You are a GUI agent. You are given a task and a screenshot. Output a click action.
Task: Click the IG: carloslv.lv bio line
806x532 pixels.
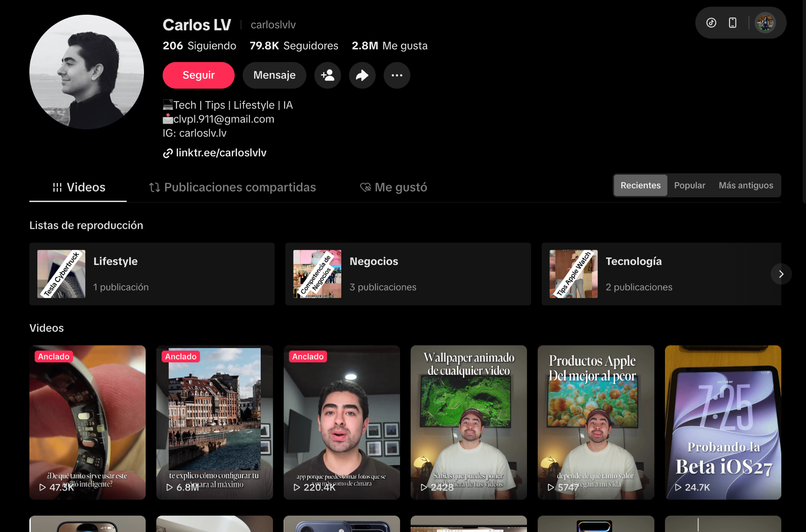(x=195, y=133)
